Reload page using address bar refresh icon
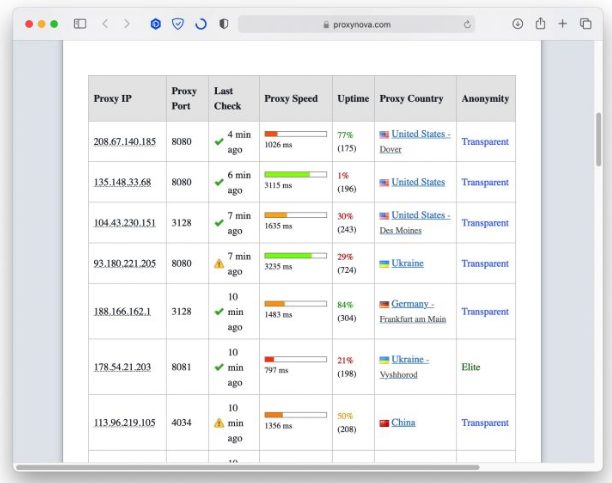 pyautogui.click(x=467, y=25)
